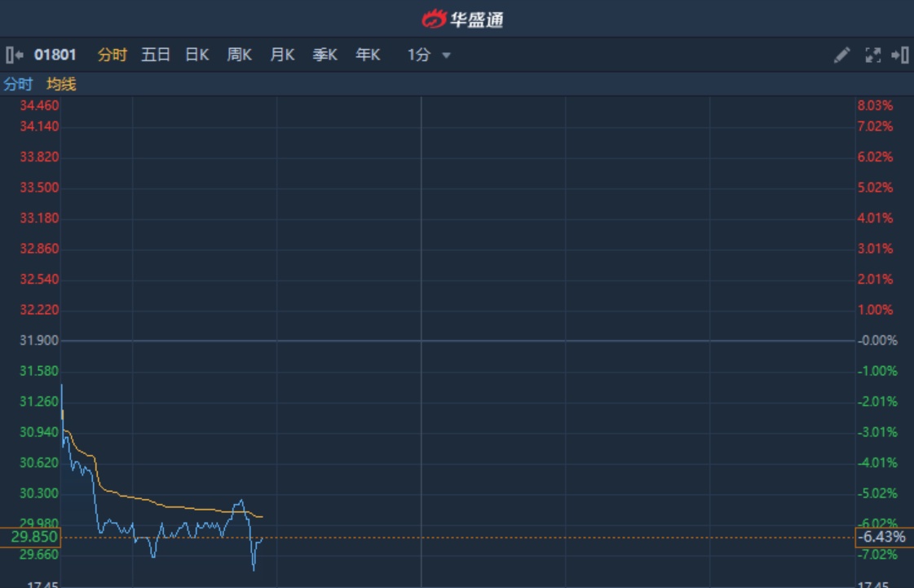Select the pencil drawing tool icon

pyautogui.click(x=842, y=55)
